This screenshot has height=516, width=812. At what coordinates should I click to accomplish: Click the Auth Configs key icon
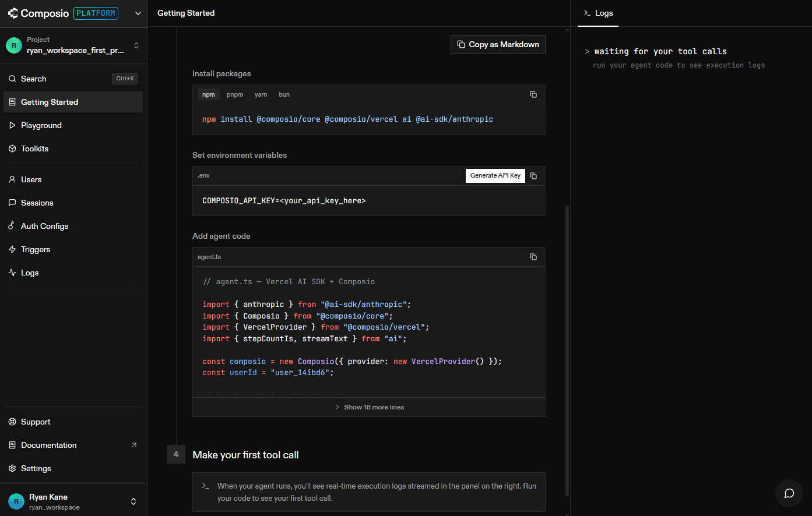pyautogui.click(x=12, y=226)
